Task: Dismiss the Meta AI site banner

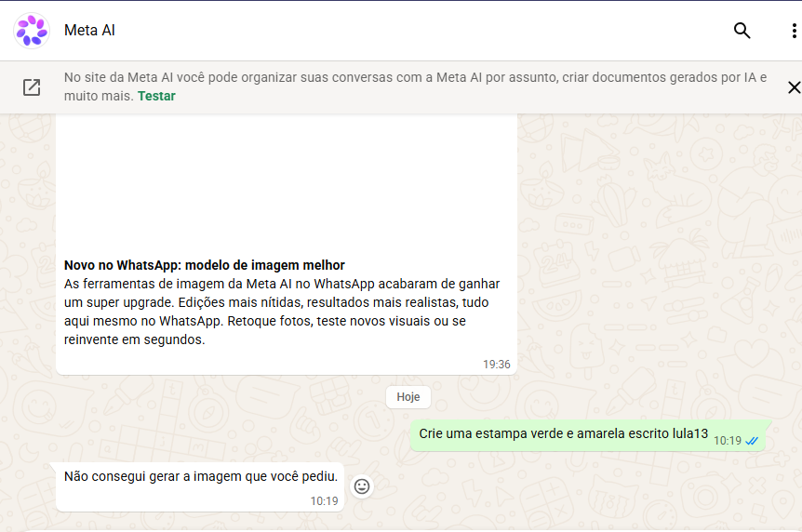Action: (794, 87)
